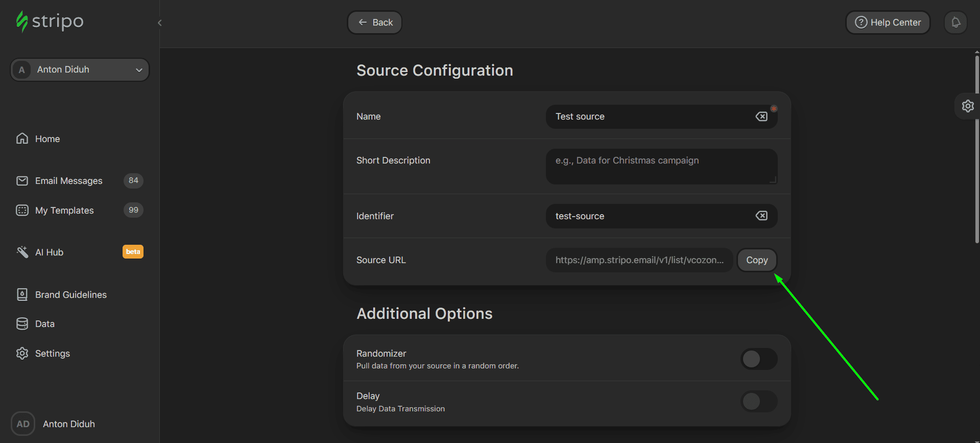Click the Back button
Image resolution: width=980 pixels, height=443 pixels.
pyautogui.click(x=375, y=22)
